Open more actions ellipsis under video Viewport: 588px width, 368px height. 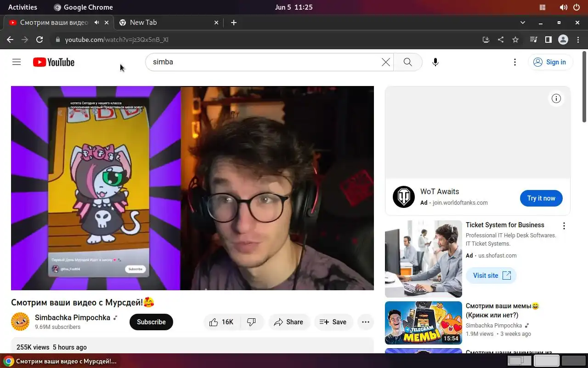coord(366,322)
